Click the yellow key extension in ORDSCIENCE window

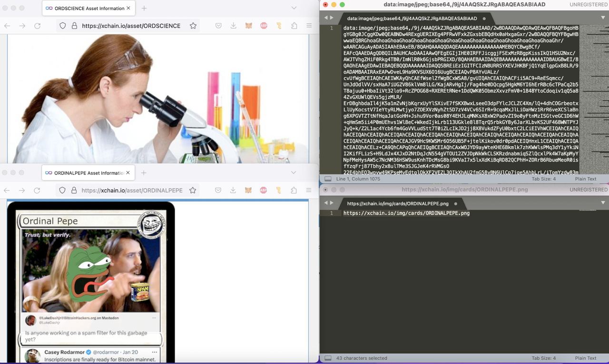tap(279, 26)
